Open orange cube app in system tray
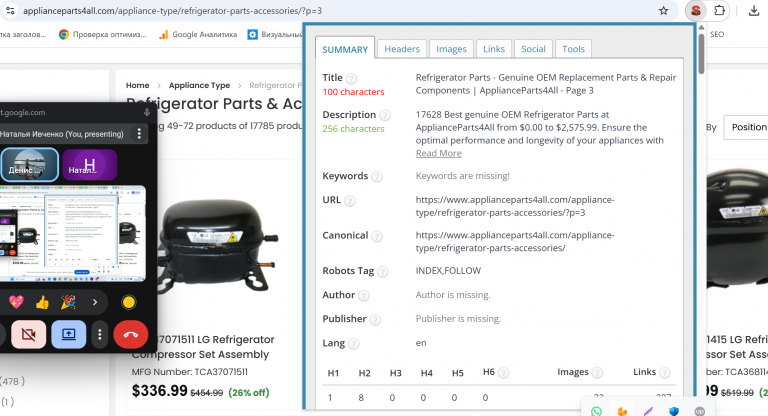Screen dimensions: 768x416 click(622, 411)
